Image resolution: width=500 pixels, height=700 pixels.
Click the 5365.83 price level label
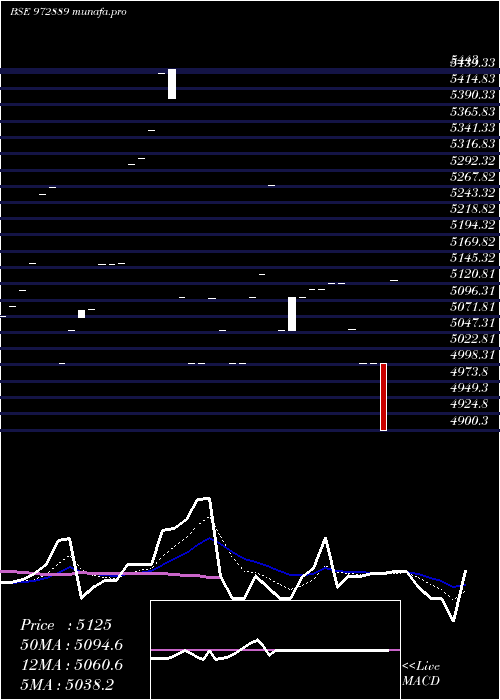(x=472, y=112)
